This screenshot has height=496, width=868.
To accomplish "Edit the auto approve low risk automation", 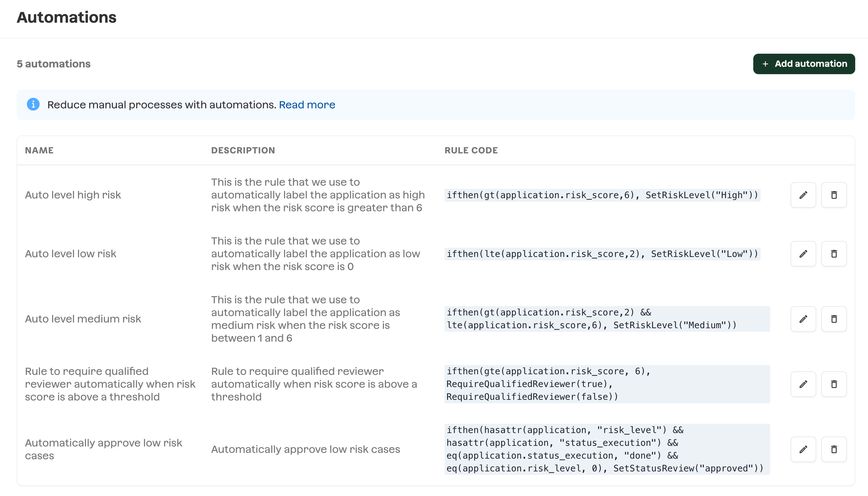I will pyautogui.click(x=803, y=449).
